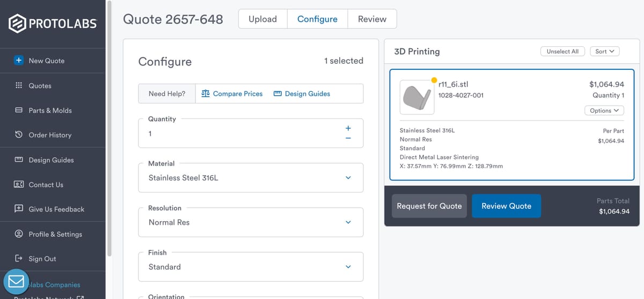Open Give Us Feedback
This screenshot has width=644, height=299.
click(x=56, y=209)
